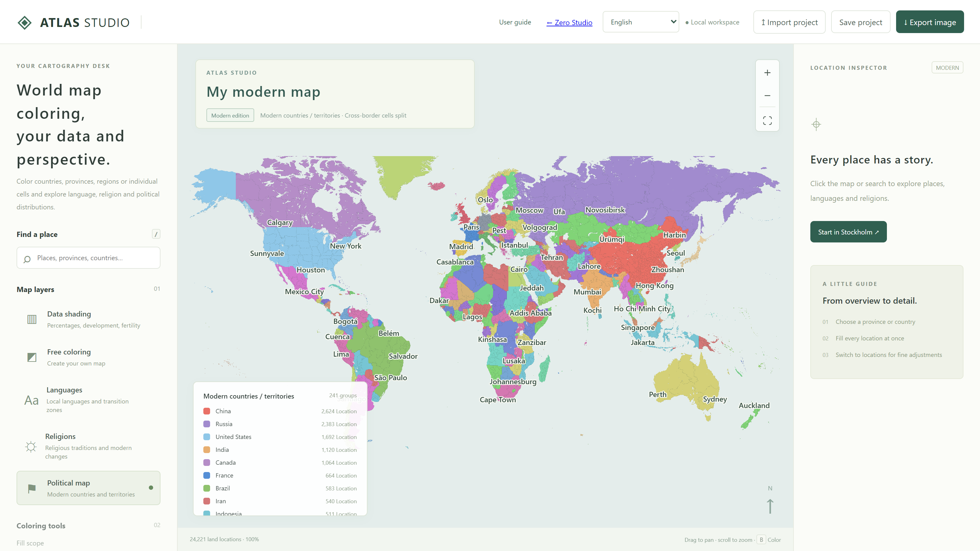This screenshot has height=551, width=980.
Task: Select the France legend row
Action: [280, 475]
